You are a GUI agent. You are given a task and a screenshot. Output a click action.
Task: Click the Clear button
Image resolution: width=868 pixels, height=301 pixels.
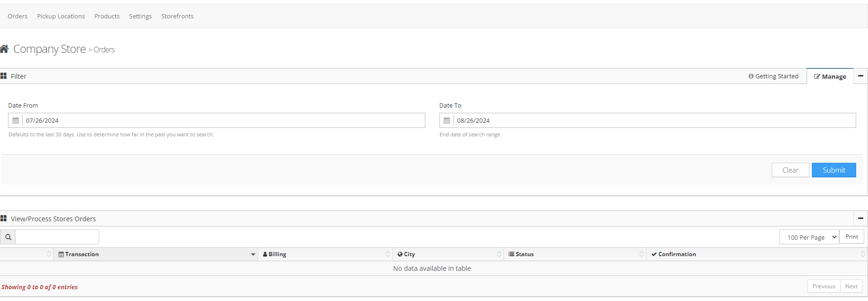click(x=790, y=170)
